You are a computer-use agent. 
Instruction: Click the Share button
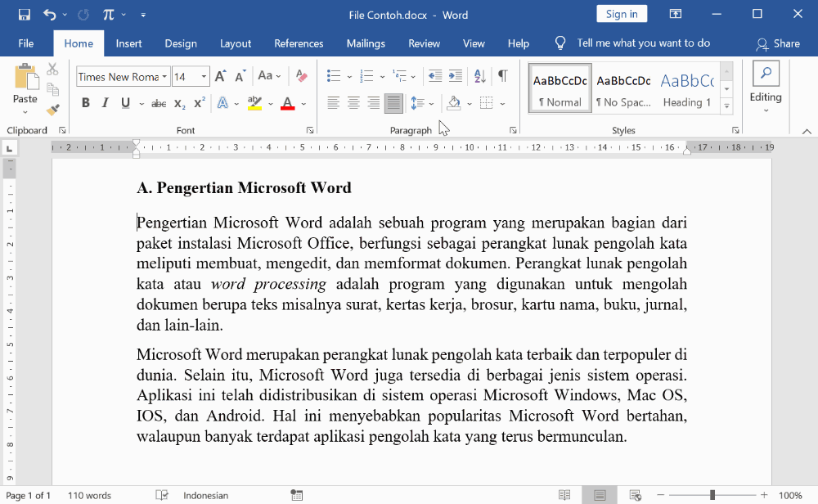tap(778, 44)
